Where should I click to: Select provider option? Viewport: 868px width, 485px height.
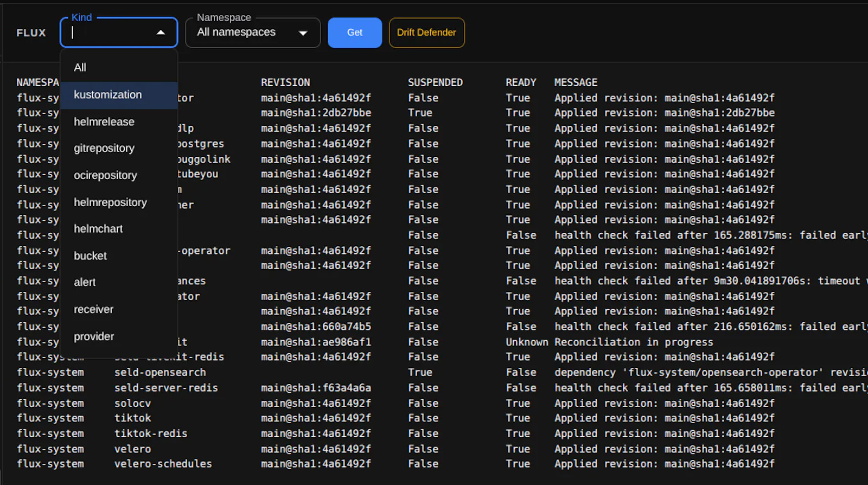(x=119, y=336)
